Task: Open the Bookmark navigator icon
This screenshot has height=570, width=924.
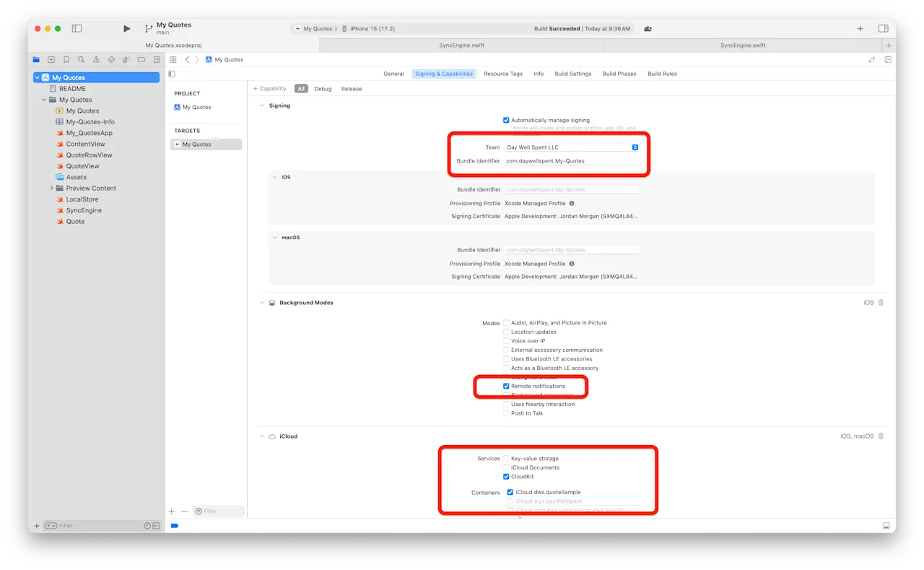Action: click(66, 60)
